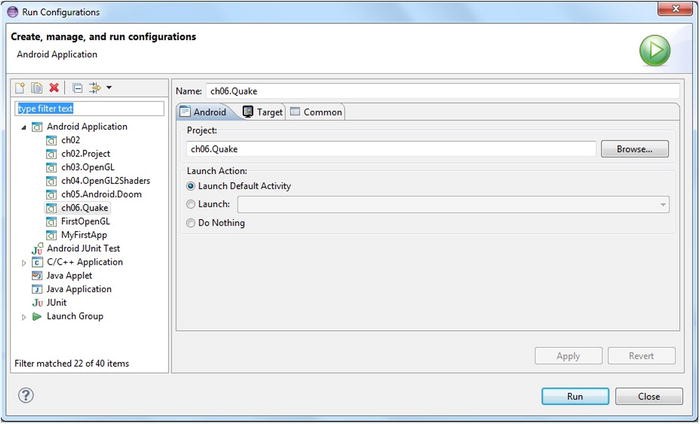
Task: Click the Collapse All icon
Action: (x=77, y=89)
